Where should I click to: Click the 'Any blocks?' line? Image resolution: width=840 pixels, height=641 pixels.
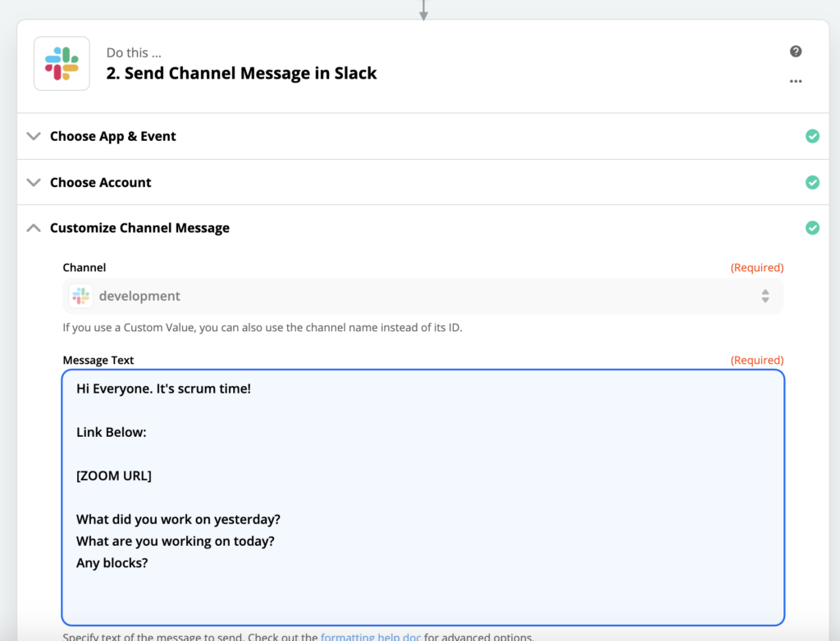pyautogui.click(x=112, y=563)
